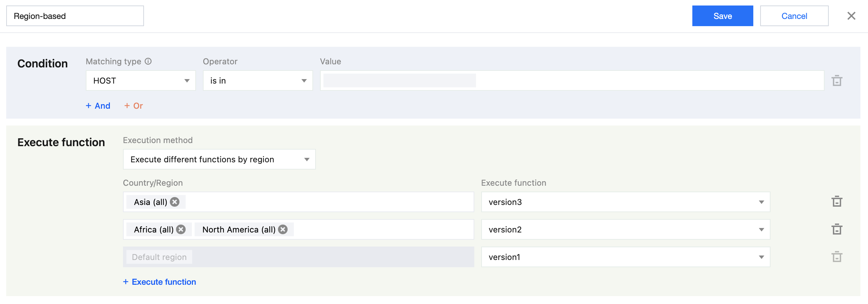Click trash icon for Default region row

(837, 257)
